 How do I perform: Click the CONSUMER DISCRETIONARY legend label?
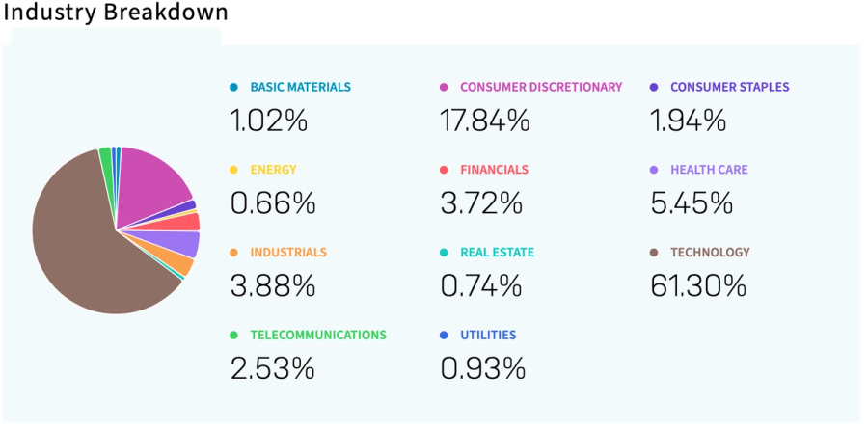(x=541, y=87)
